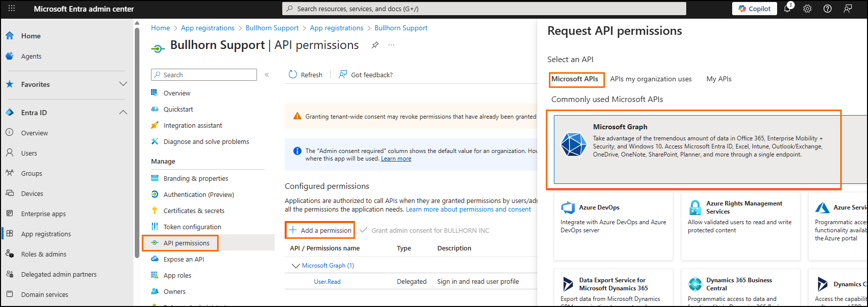This screenshot has width=868, height=307.
Task: Click the resource menu Search field
Action: (x=204, y=75)
